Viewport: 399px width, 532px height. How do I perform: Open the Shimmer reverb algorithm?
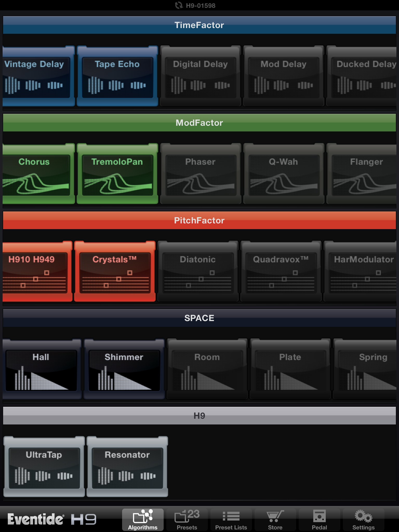(124, 369)
